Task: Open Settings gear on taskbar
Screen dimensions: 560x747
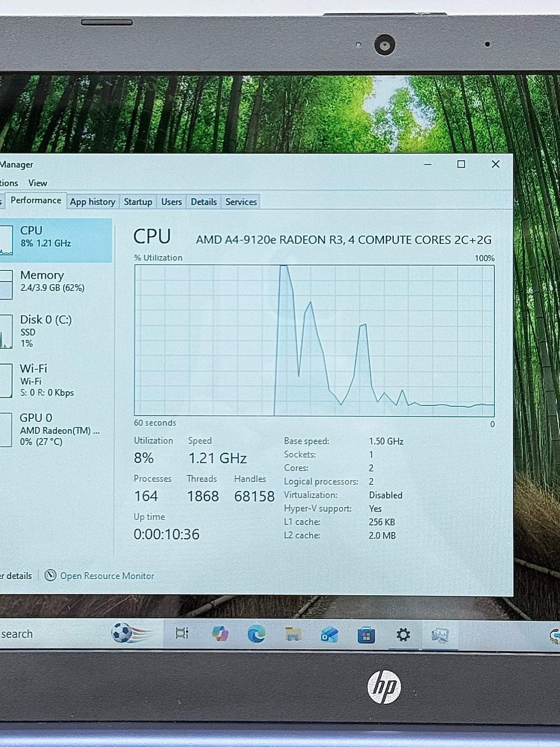Action: click(x=403, y=634)
